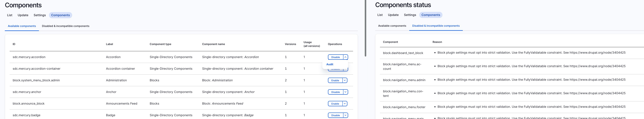Image resolution: width=644 pixels, height=119 pixels.
Task: Open Disabled & incompatible components tab on left
Action: (x=65, y=26)
